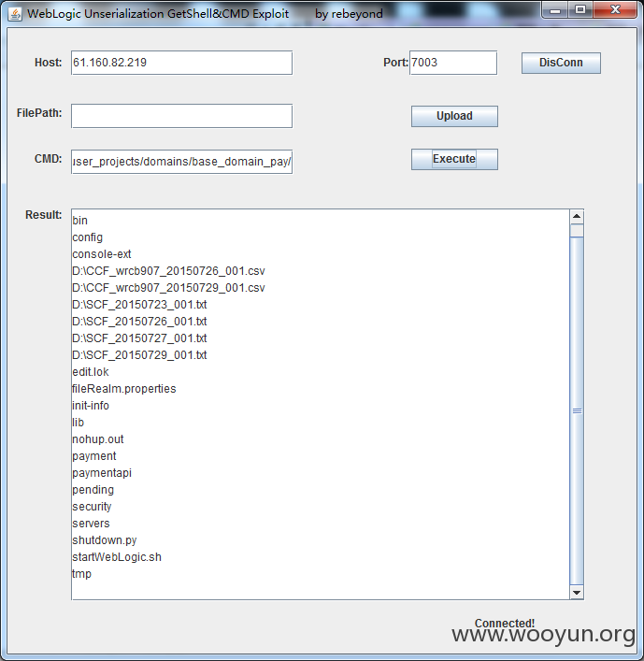Close the WebLogic Exploit window
644x661 pixels.
pyautogui.click(x=615, y=10)
